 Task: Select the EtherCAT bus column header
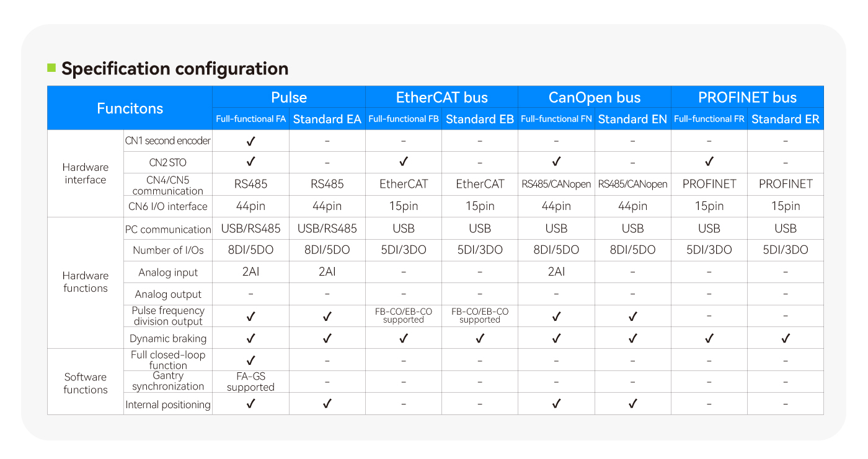pyautogui.click(x=442, y=97)
